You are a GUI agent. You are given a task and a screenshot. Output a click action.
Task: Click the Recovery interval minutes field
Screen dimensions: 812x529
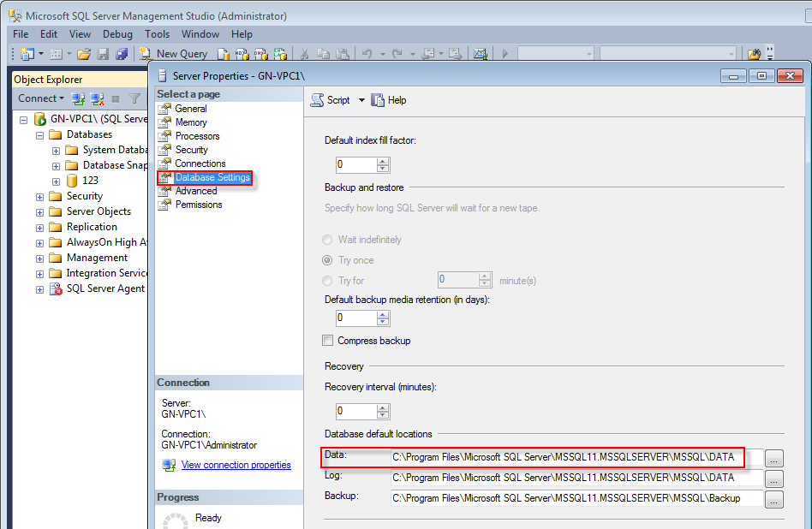tap(355, 412)
